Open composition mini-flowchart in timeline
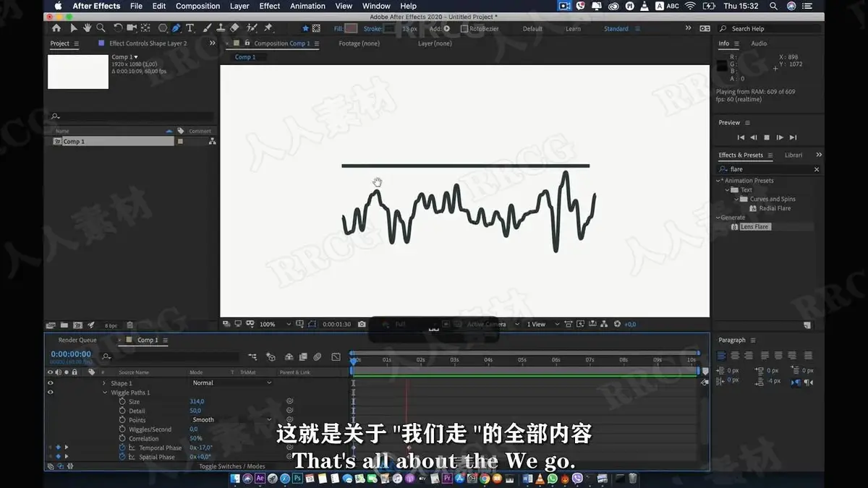The image size is (868, 488). [x=252, y=356]
